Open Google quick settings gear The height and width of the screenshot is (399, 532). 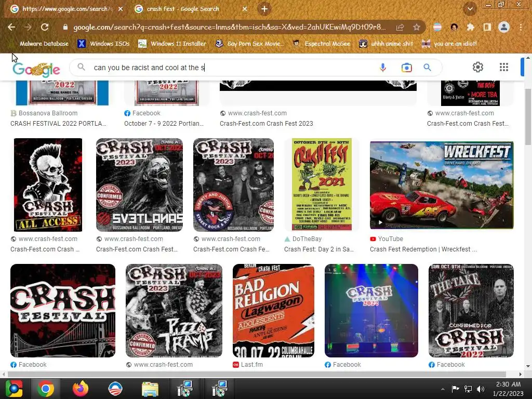[478, 67]
